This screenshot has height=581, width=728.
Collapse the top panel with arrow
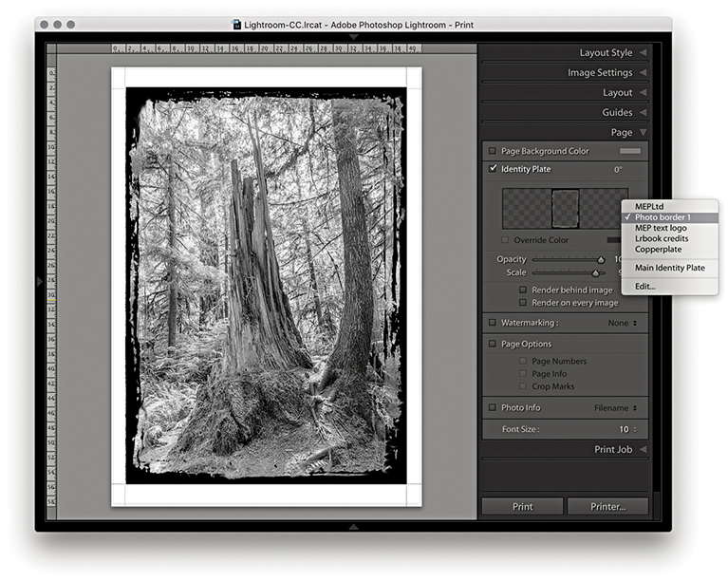[x=353, y=37]
